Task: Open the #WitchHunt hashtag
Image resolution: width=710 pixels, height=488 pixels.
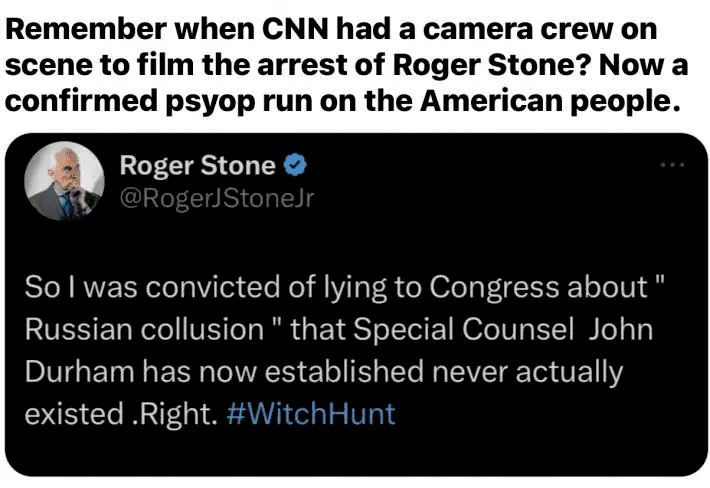Action: pyautogui.click(x=310, y=413)
